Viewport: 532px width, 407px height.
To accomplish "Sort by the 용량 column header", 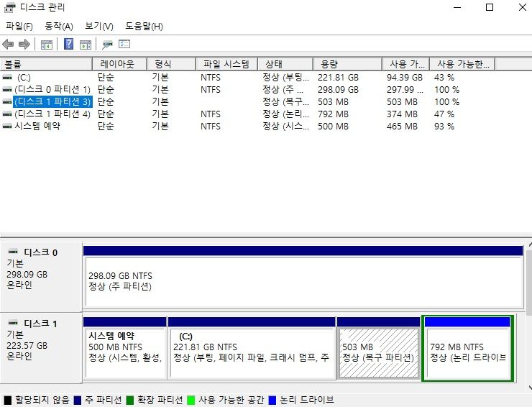I will 348,64.
